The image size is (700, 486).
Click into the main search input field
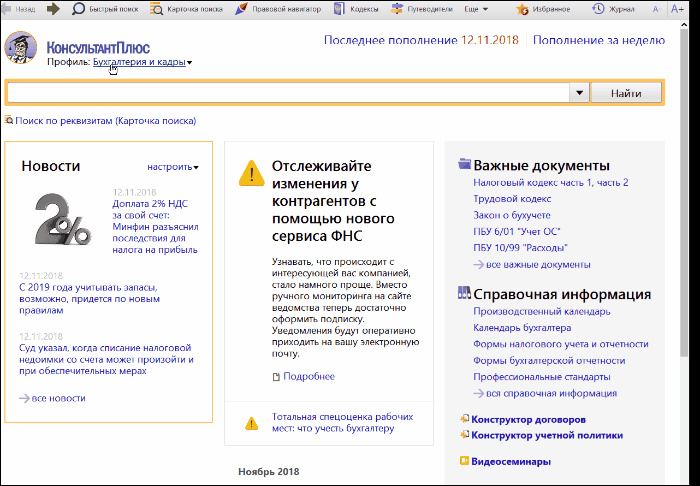[x=288, y=93]
